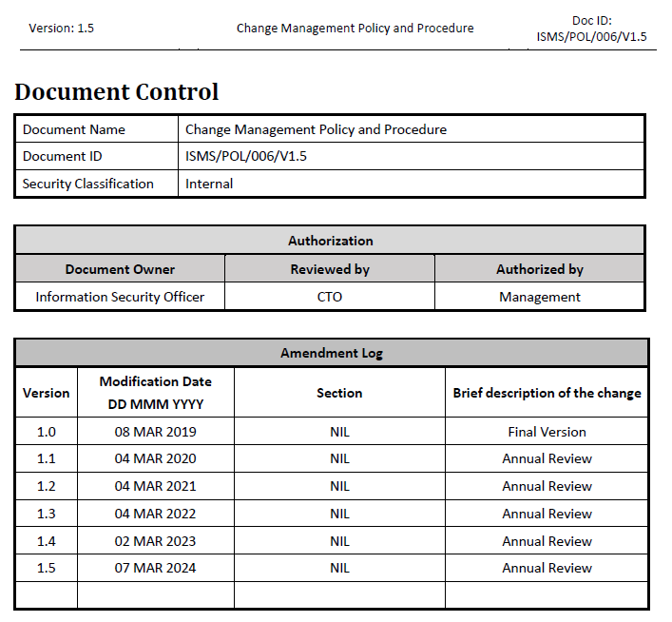Click the Document ID value ISMS/POL/006/V1.5
The height and width of the screenshot is (622, 672).
click(246, 156)
